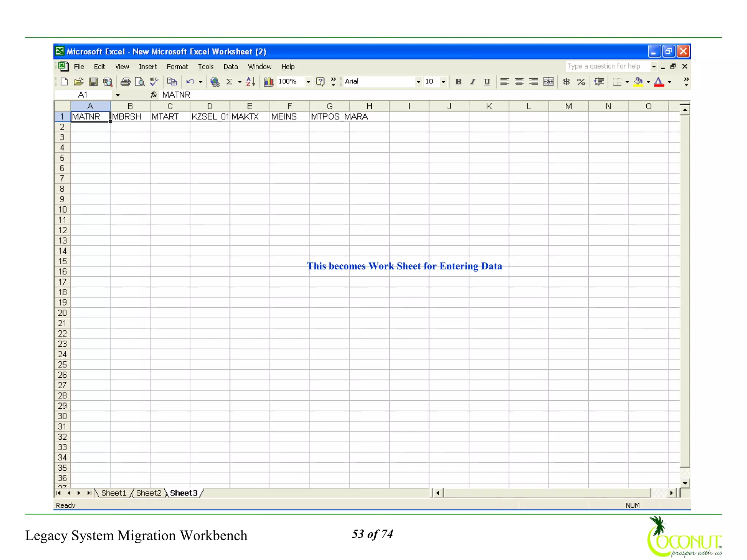747x560 pixels.
Task: Select cell containing MAKTX
Action: [x=250, y=117]
